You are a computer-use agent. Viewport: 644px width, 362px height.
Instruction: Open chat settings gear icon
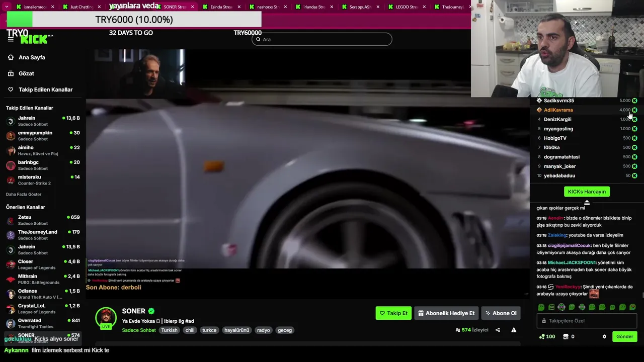604,336
